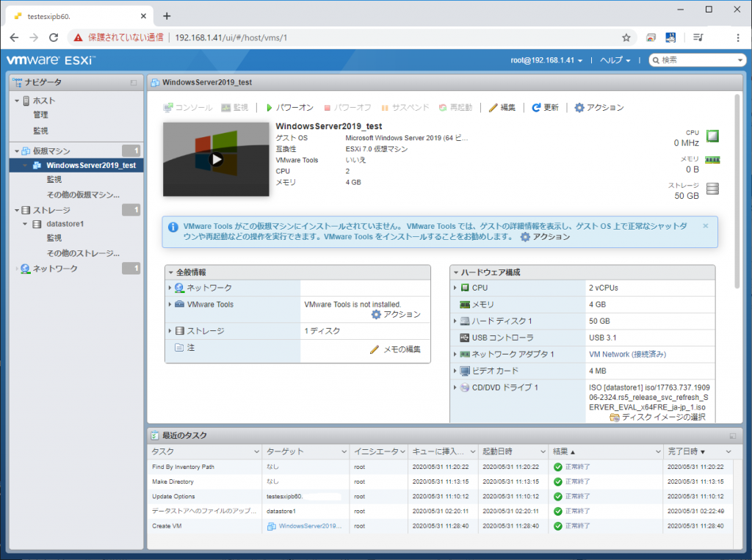752x560 pixels.
Task: Collapse the navigator panel
Action: 134,83
